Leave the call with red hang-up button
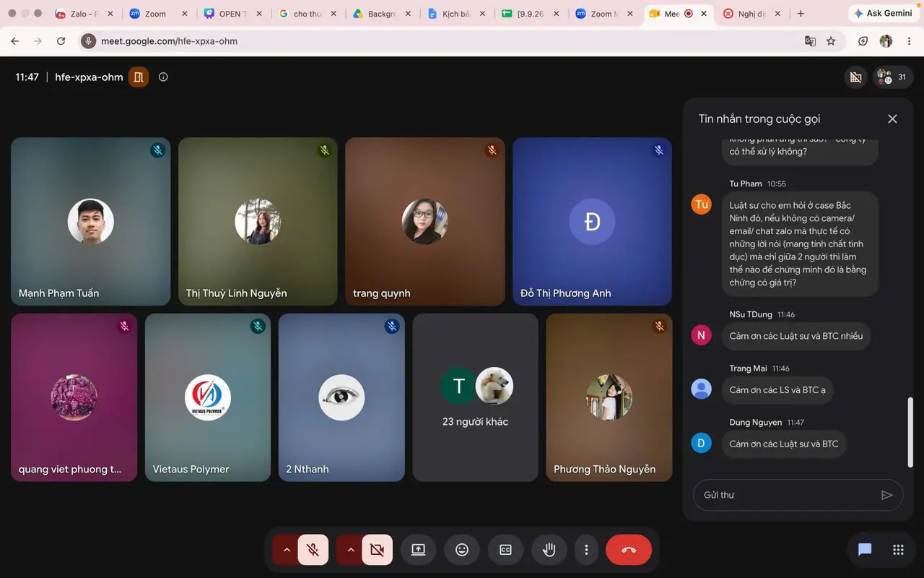 629,550
